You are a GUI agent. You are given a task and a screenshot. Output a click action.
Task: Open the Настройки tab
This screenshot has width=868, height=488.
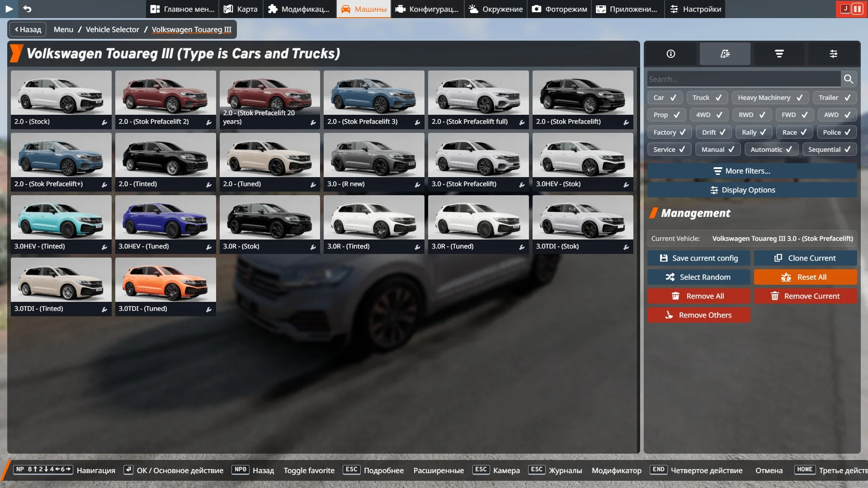click(x=695, y=9)
